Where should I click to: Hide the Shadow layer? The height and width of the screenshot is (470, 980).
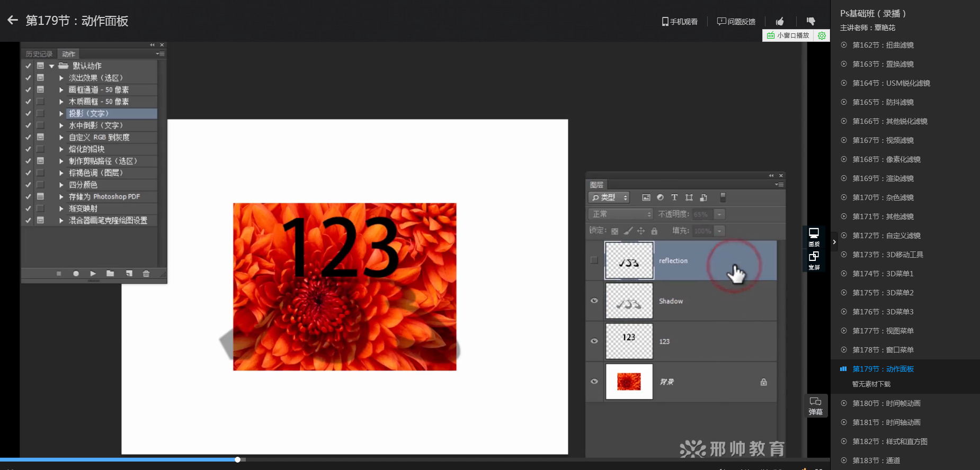pos(594,301)
